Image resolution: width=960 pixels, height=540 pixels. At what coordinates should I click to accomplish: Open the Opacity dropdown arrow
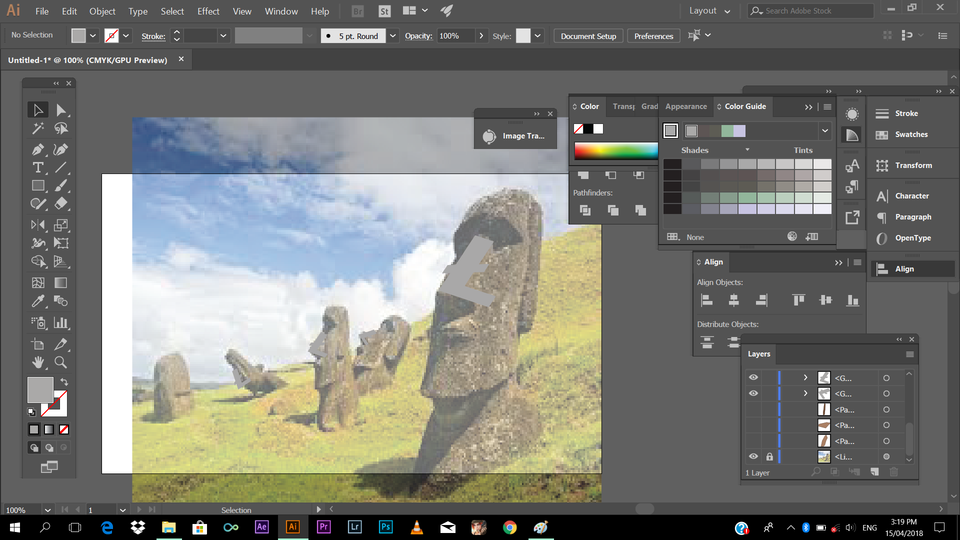482,36
